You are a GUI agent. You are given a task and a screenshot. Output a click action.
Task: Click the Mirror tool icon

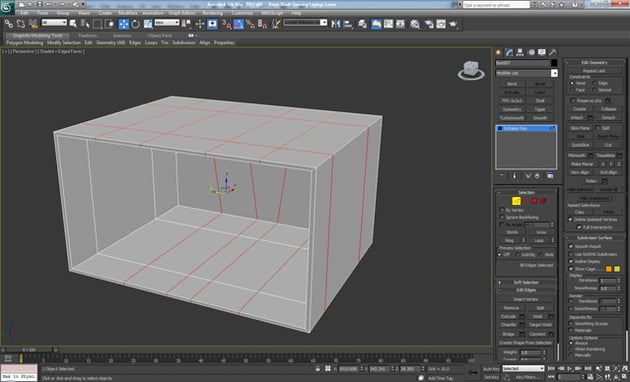335,24
